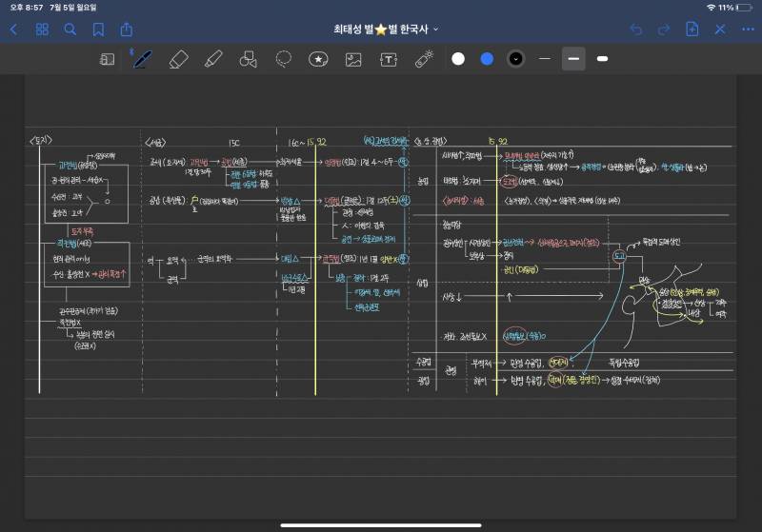Pick the blue pen color swatch
The image size is (762, 532).
[487, 59]
